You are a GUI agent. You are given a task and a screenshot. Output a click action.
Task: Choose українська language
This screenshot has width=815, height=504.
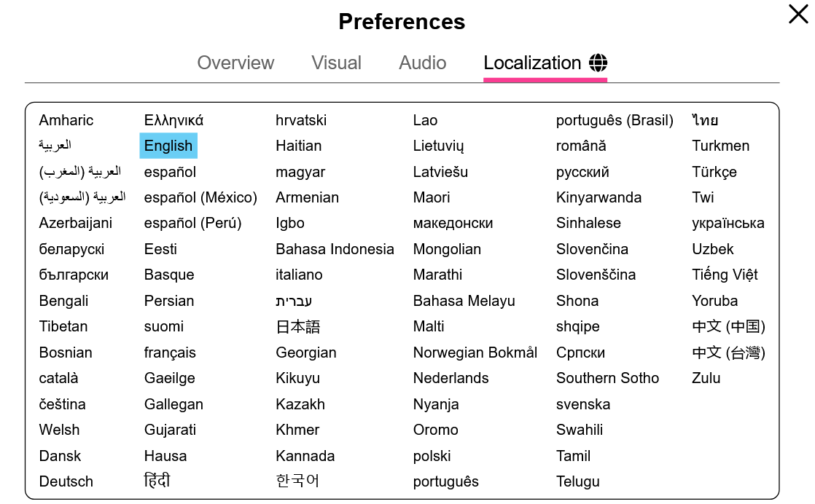click(x=728, y=223)
